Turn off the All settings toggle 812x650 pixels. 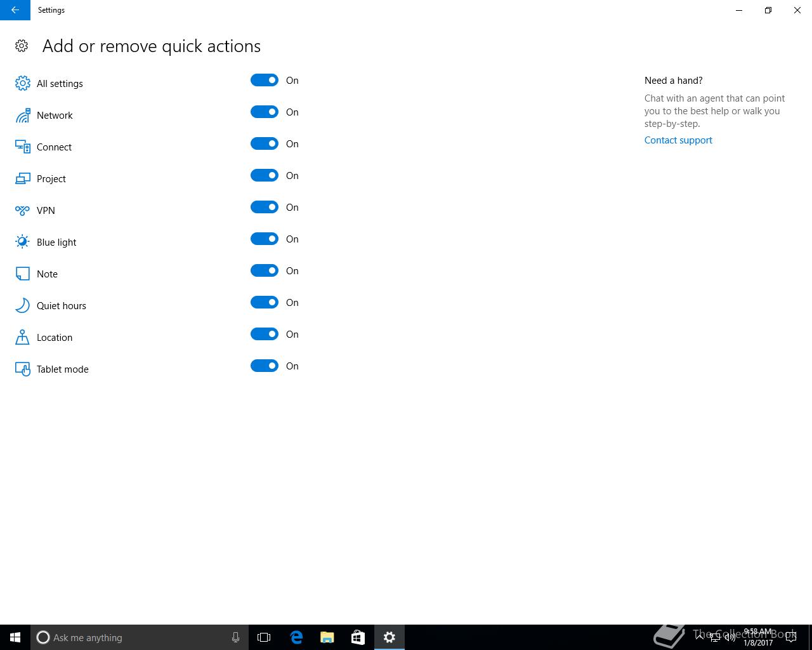tap(265, 80)
